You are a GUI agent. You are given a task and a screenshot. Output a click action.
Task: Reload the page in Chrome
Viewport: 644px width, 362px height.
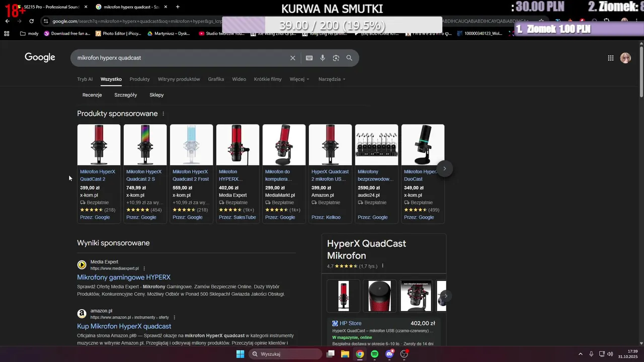pos(31,21)
